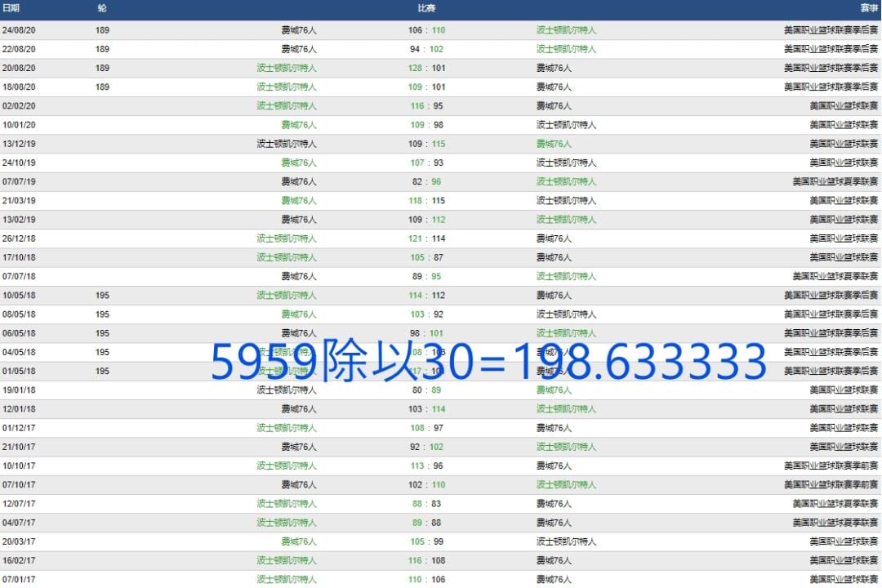Open the 89 : 95 score on 07/07/18
Screen dimensions: 882x588
426,276
